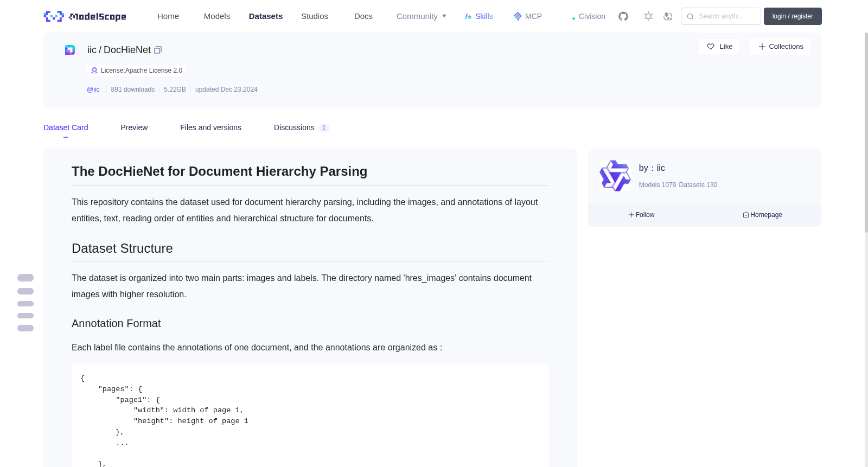This screenshot has height=467, width=868.
Task: Go to the Home page
Action: point(168,16)
